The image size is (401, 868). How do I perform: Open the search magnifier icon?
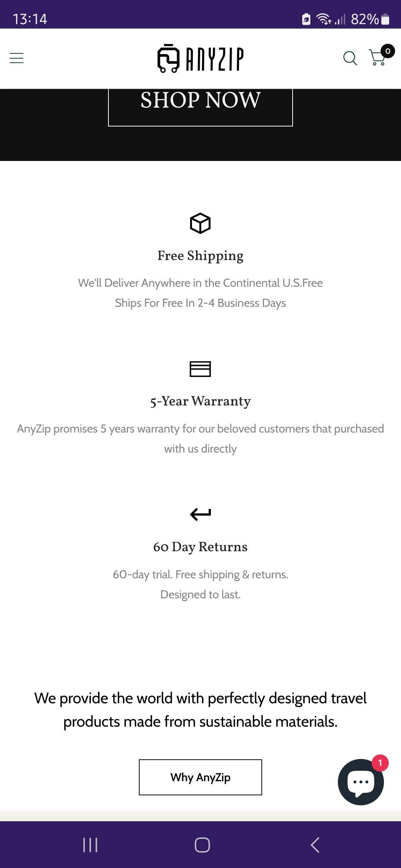click(x=350, y=58)
